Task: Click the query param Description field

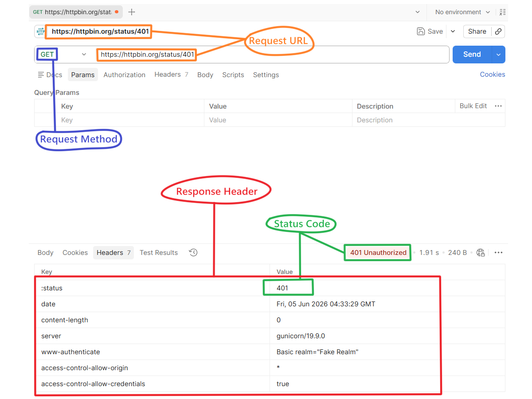Action: point(429,120)
